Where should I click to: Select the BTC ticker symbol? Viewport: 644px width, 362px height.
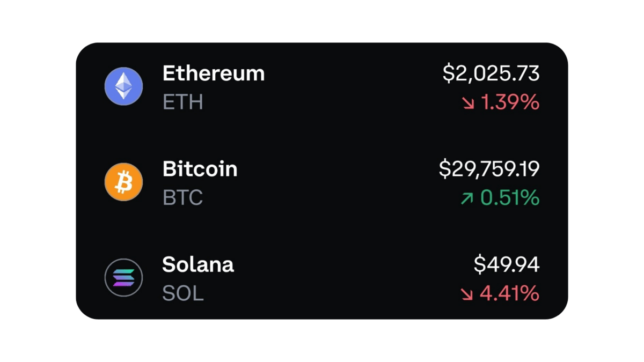point(183,198)
